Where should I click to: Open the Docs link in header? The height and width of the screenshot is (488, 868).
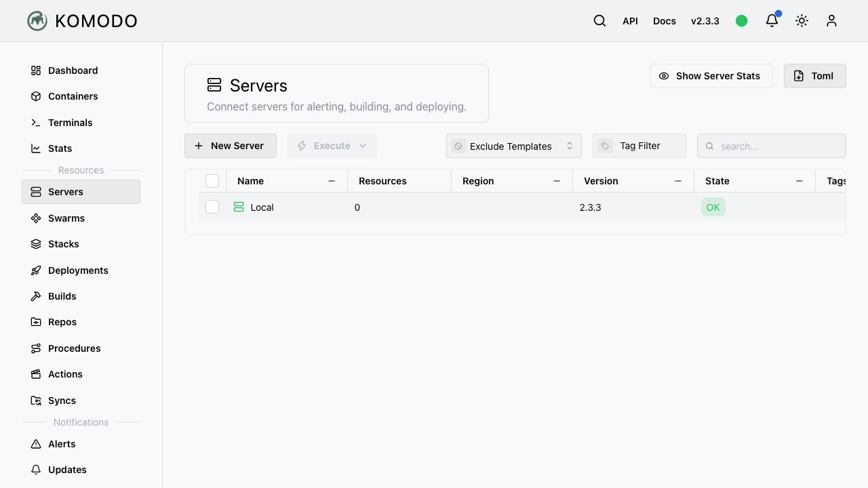pos(665,21)
